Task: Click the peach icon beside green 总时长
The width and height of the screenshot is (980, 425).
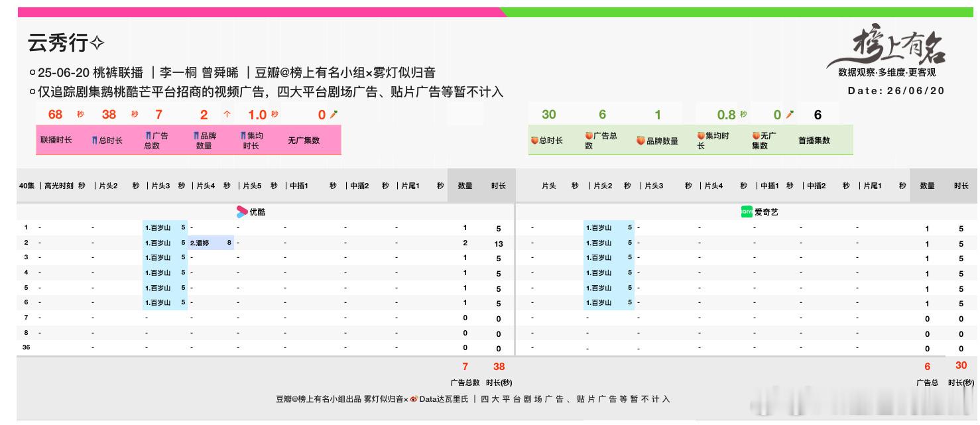Action: tap(534, 141)
